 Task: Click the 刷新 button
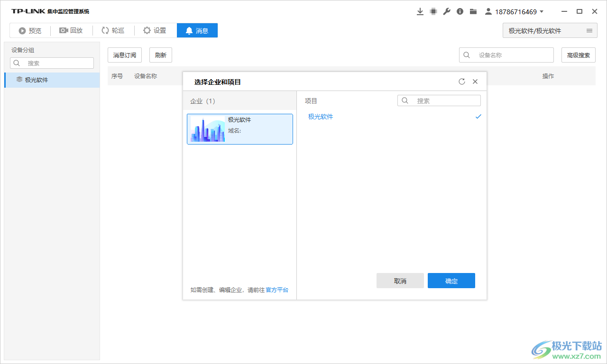[x=161, y=55]
